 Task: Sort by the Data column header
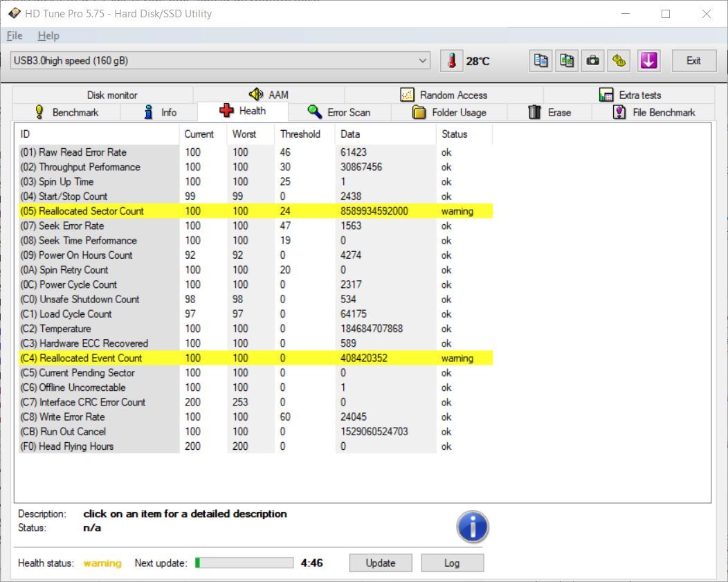pos(385,134)
